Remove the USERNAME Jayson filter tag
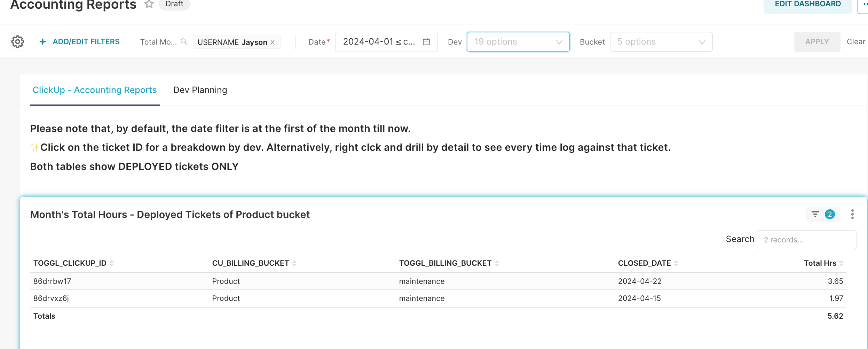The height and width of the screenshot is (349, 868). click(x=273, y=42)
